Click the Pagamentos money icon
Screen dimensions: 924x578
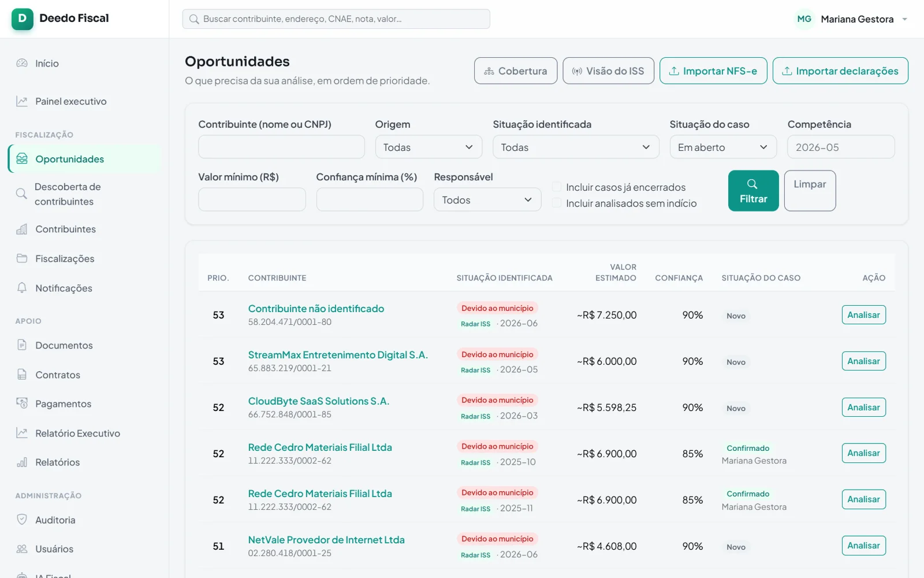click(22, 403)
